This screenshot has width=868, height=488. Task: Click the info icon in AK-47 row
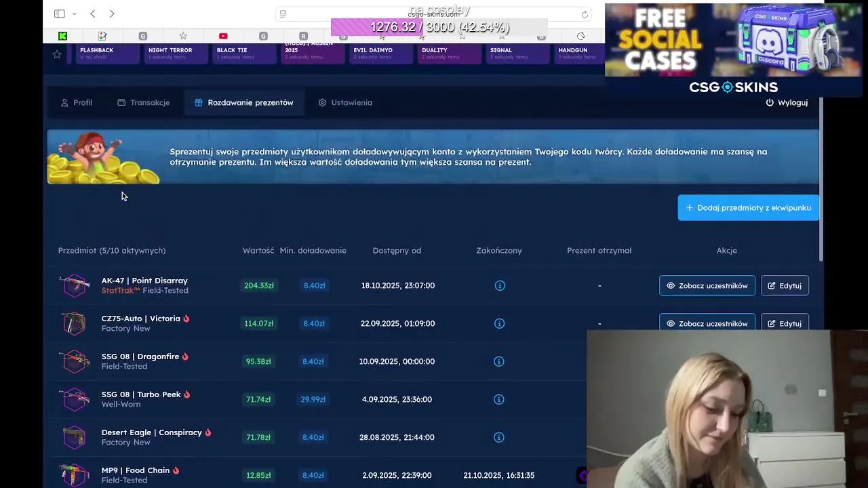tap(500, 285)
